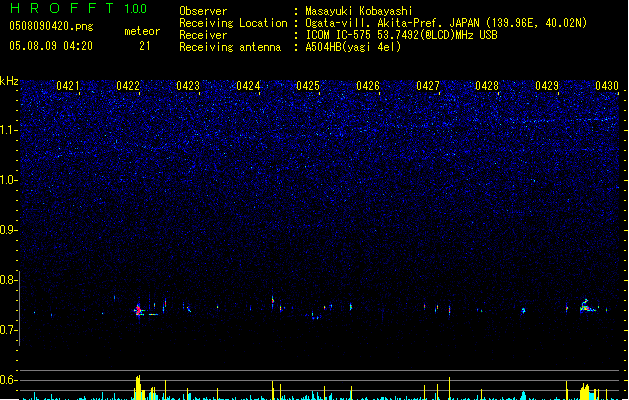The height and width of the screenshot is (400, 629).
Task: Click the 1.1 kHz axis label
Action: (x=9, y=130)
